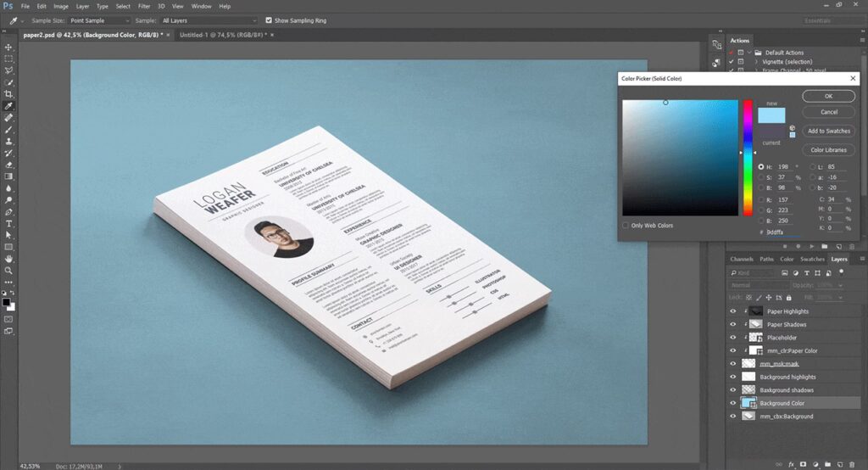Open the Sample All Layers dropdown
868x470 pixels.
coord(208,20)
